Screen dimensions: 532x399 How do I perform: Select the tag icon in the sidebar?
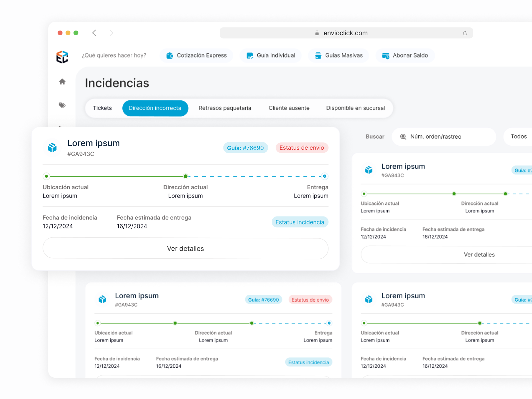[62, 105]
